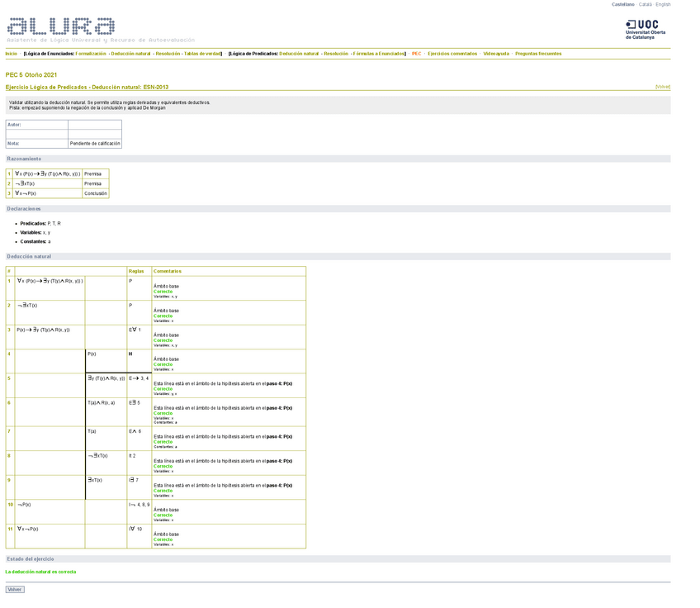This screenshot has height=608, width=700.
Task: Click the ALURA logo
Action: pyautogui.click(x=60, y=26)
